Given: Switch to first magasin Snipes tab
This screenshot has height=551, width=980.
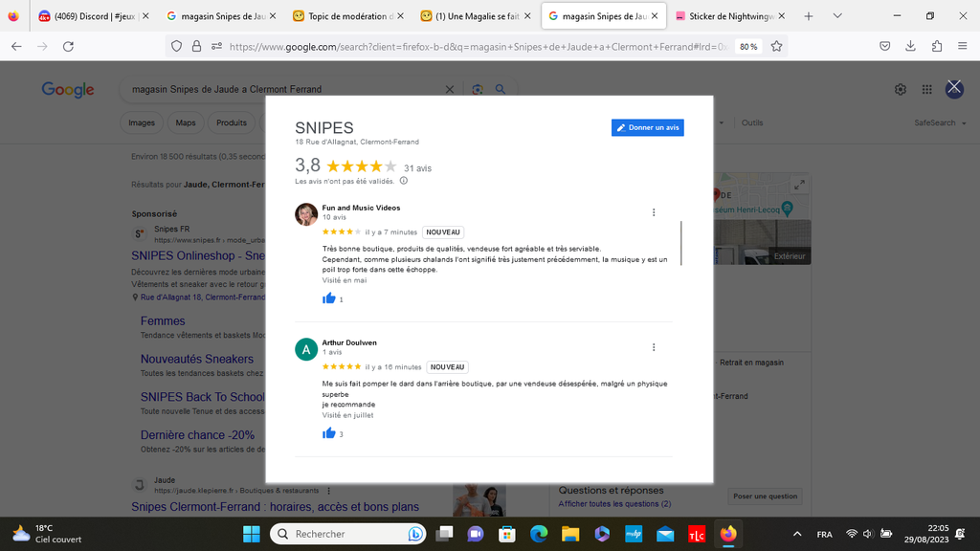Looking at the screenshot, I should 221,16.
